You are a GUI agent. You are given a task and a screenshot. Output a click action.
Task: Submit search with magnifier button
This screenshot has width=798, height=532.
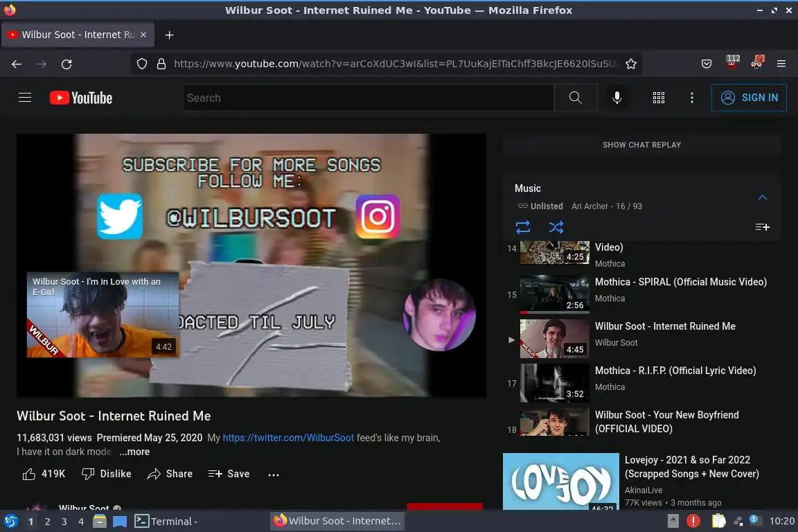tap(576, 98)
